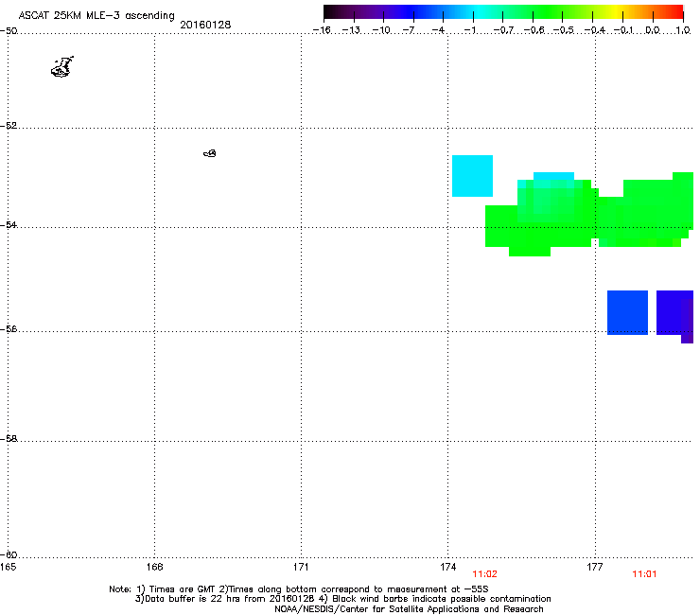Click the -0.1 colorbar label

(623, 30)
